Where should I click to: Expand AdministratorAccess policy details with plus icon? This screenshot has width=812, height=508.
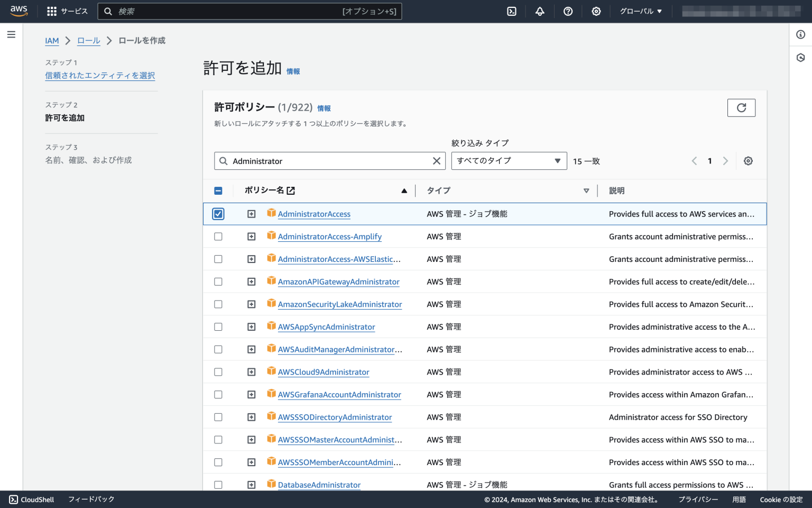(x=252, y=214)
